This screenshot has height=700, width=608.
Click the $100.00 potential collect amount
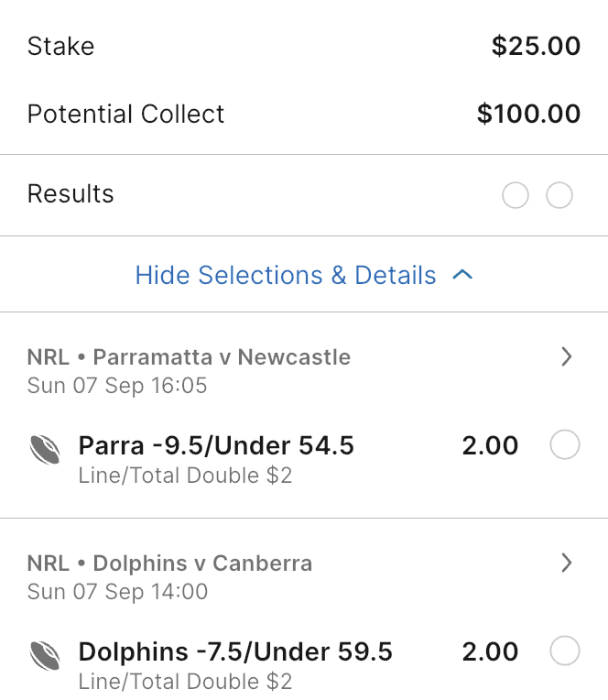[528, 114]
